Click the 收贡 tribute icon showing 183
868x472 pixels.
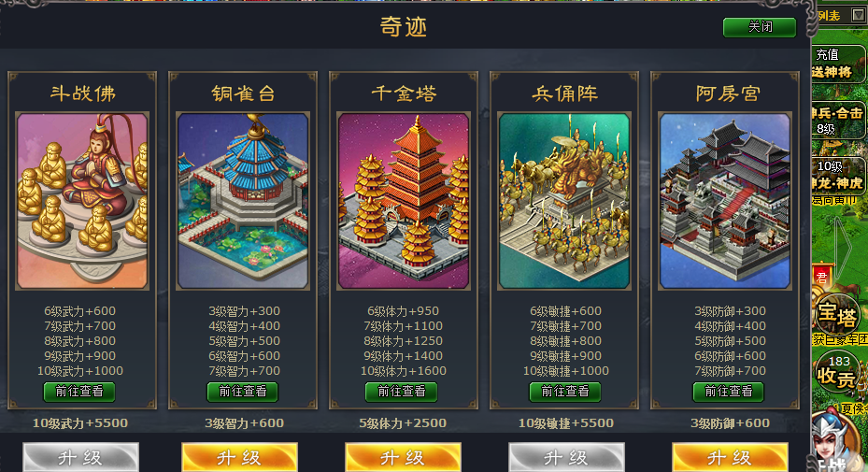(838, 372)
